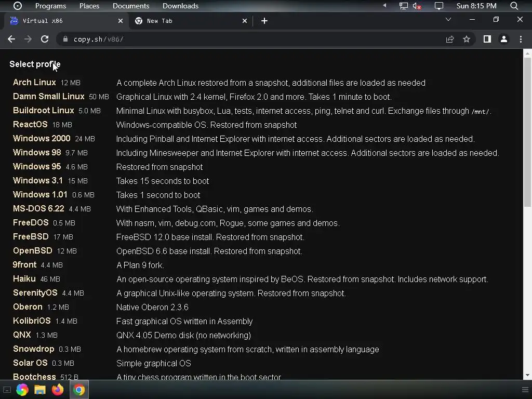Screen dimensions: 532x399
Task: Open the browser profile avatar
Action: (x=504, y=39)
